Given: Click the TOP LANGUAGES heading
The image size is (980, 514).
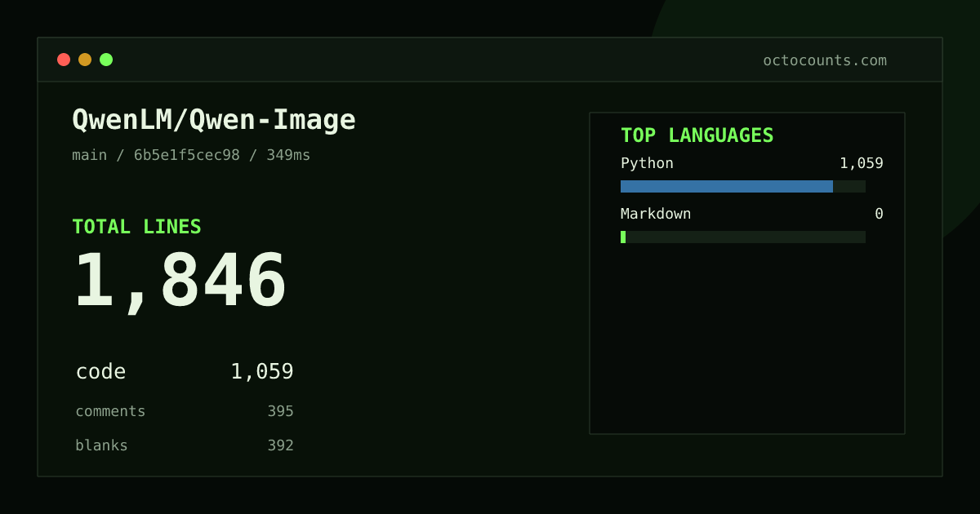Looking at the screenshot, I should coord(697,135).
